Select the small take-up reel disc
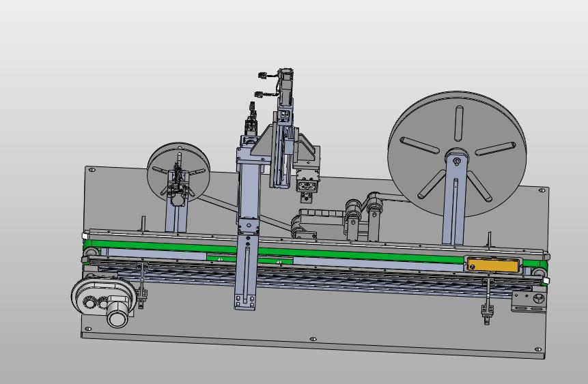Viewport: 588px width, 384px height. click(178, 173)
